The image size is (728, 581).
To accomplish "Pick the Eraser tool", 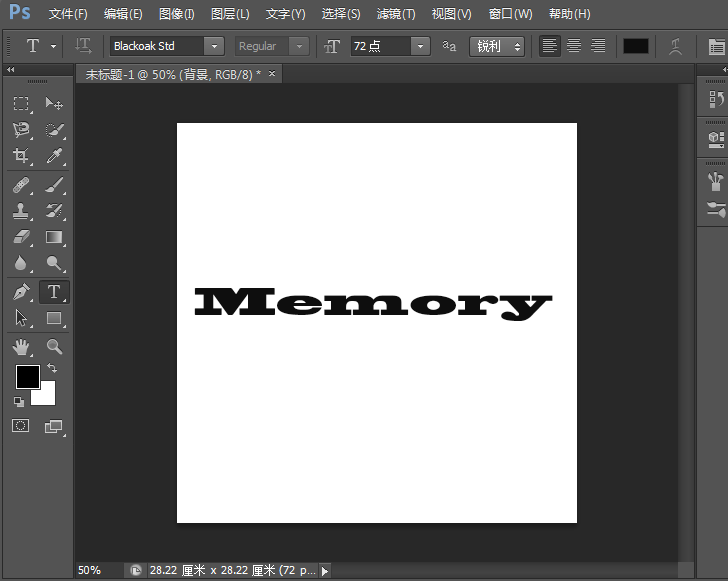I will [x=21, y=237].
